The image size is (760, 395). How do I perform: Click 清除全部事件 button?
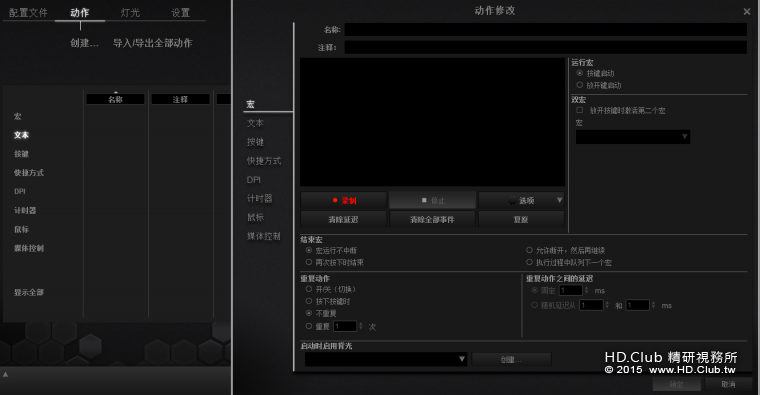[432, 220]
